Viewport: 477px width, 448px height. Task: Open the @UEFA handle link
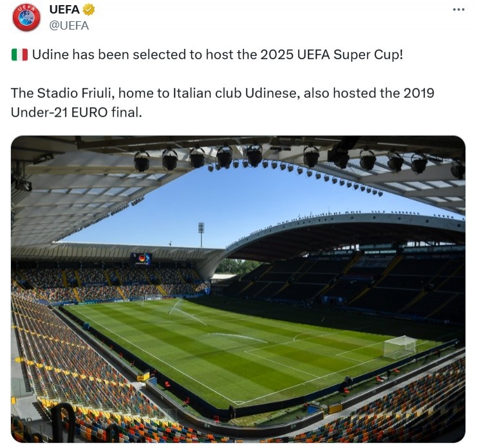(x=70, y=25)
